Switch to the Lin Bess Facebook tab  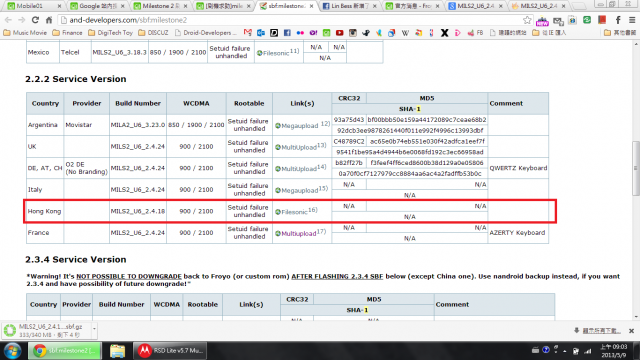click(x=349, y=6)
